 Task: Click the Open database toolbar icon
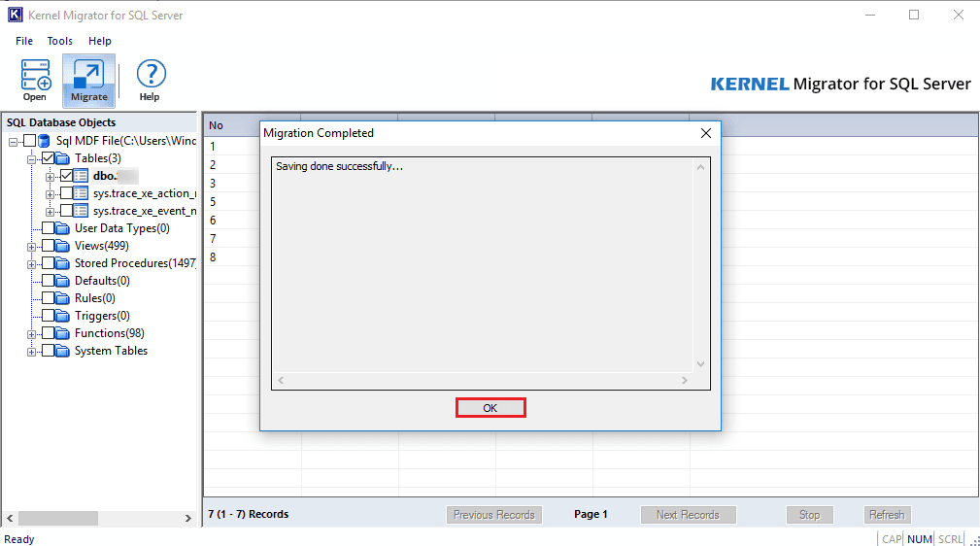click(35, 80)
